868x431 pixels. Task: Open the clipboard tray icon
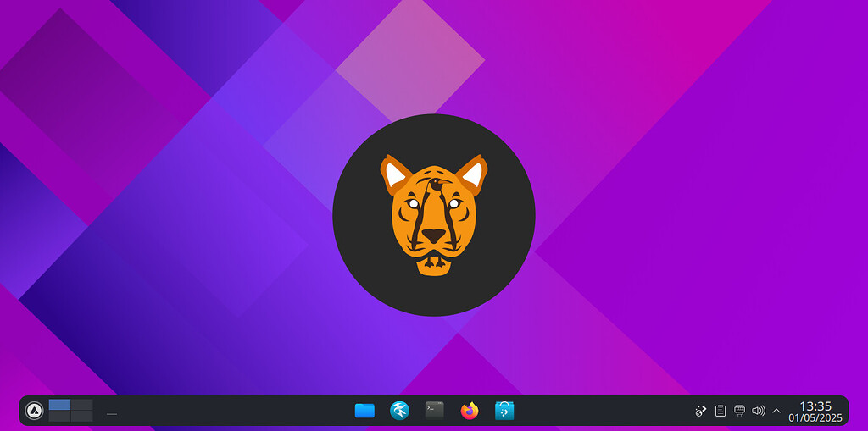(x=721, y=411)
